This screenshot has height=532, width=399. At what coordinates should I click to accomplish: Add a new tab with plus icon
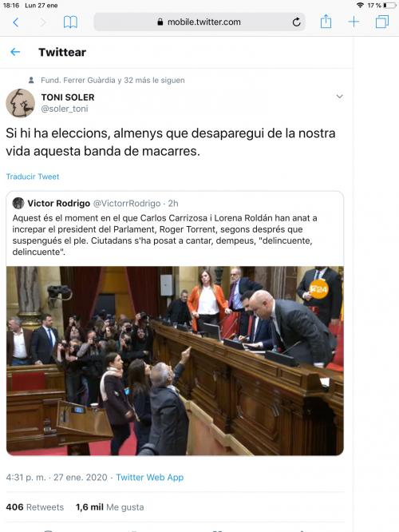tap(354, 22)
